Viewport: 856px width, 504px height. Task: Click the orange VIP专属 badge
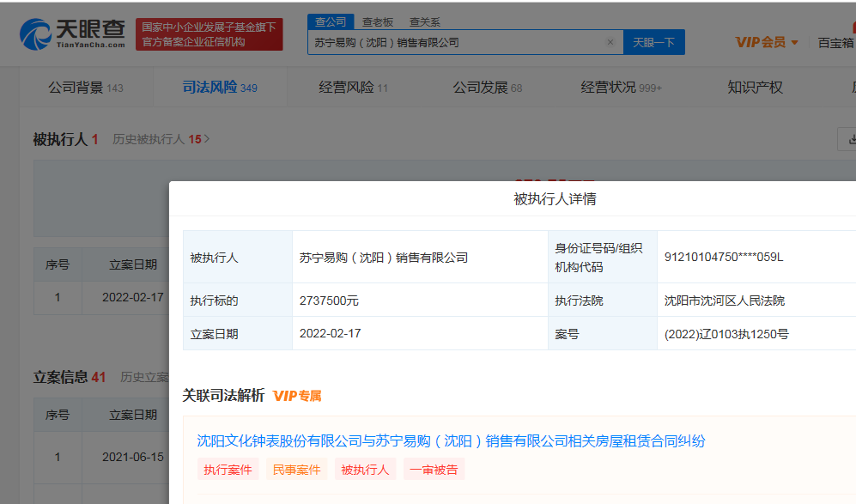(x=297, y=396)
